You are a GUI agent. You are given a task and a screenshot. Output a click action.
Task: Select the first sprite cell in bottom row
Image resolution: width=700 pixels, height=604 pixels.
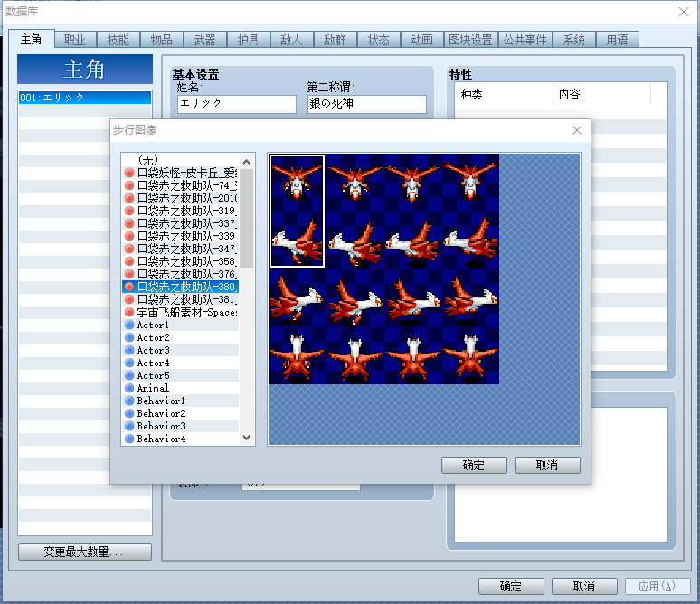pyautogui.click(x=297, y=355)
